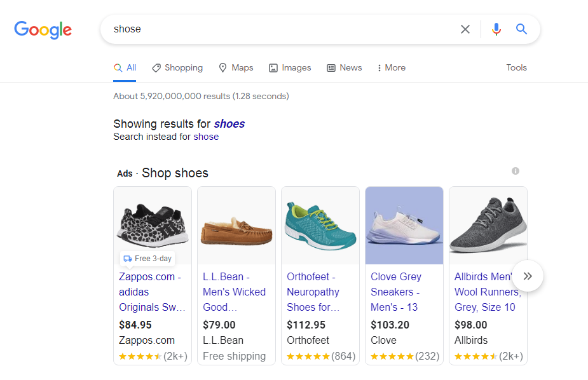Open Clove Grey Sneakers listing link

click(x=396, y=292)
